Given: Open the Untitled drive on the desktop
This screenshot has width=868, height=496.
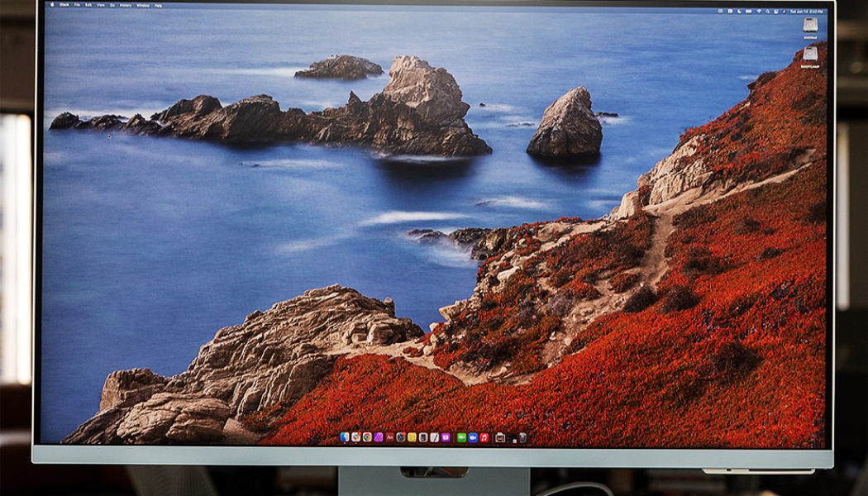Looking at the screenshot, I should (810, 26).
